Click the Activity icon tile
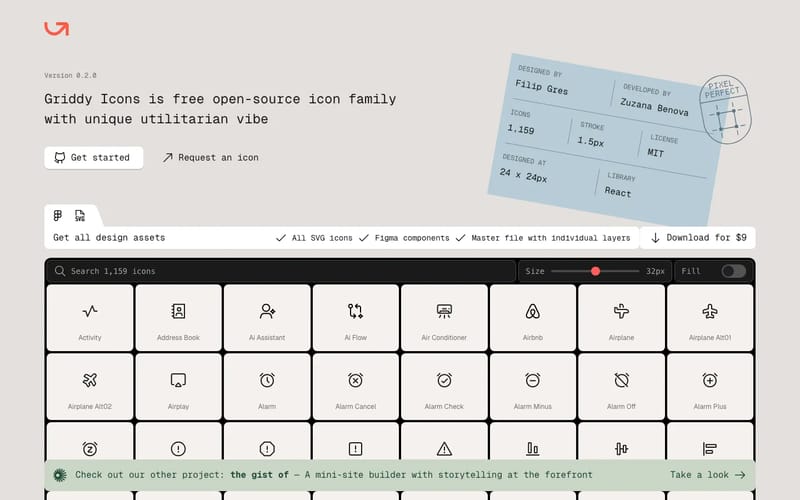This screenshot has width=800, height=500. pyautogui.click(x=90, y=318)
